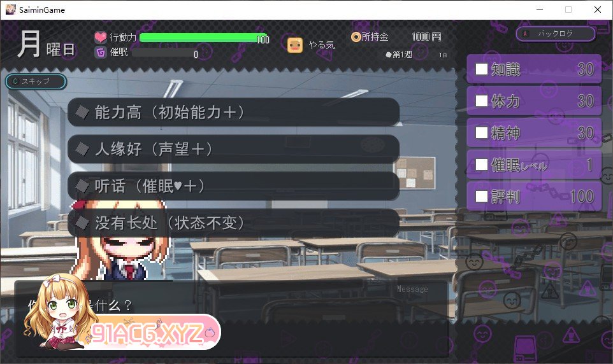
Task: Click the SaiminGame title bar app icon
Action: pos(11,10)
